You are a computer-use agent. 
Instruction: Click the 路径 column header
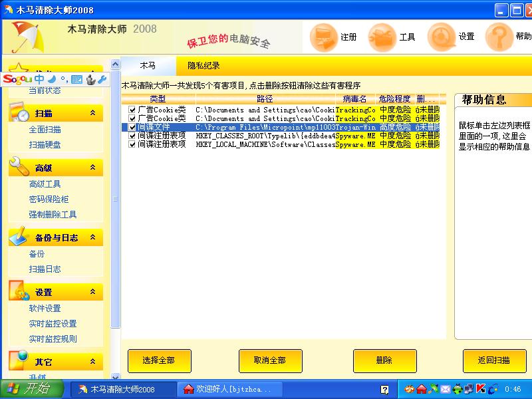point(265,98)
